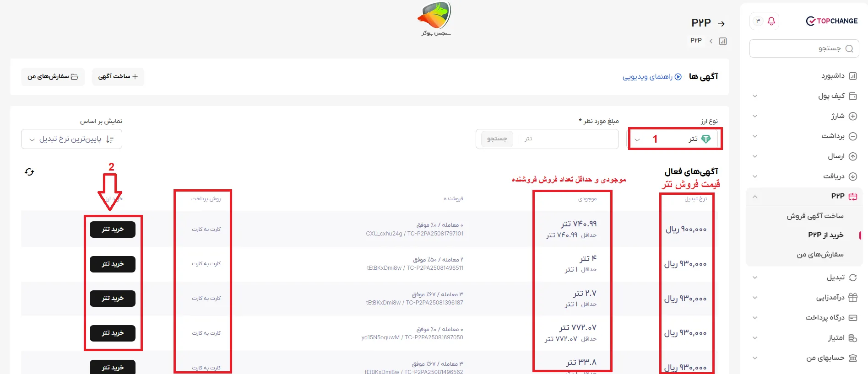Expand the شارژ menu chevron
Viewport: 868px width, 374px height.
[755, 116]
